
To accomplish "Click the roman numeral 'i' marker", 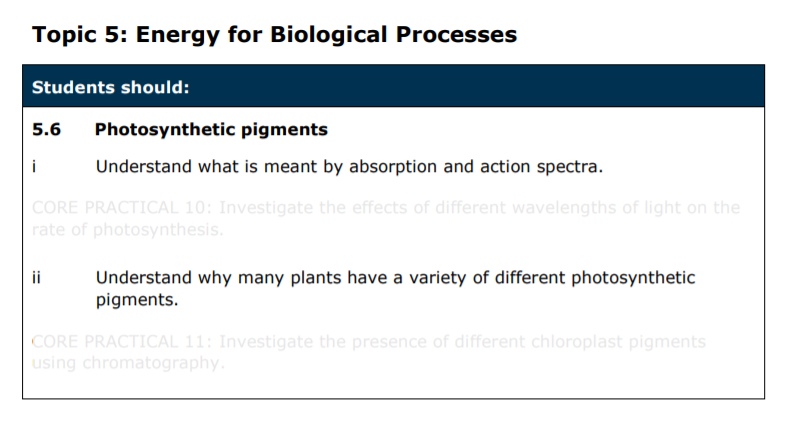I will [34, 166].
